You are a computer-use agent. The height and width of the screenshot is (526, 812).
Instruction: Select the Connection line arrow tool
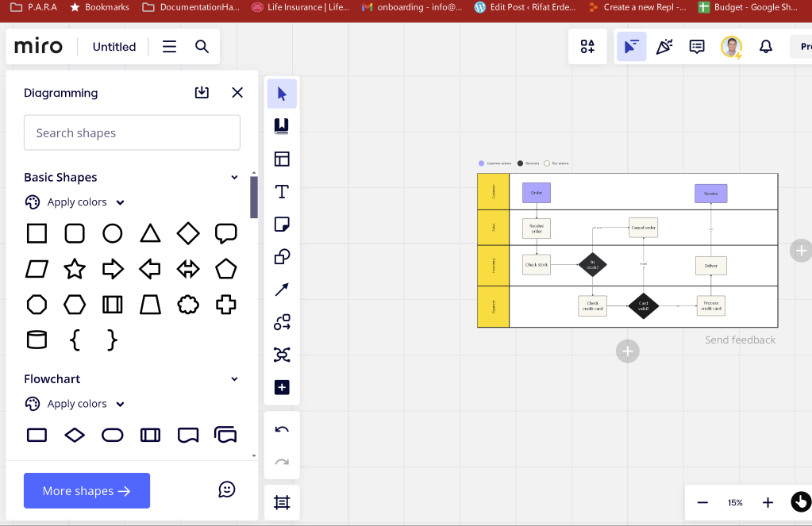[282, 290]
